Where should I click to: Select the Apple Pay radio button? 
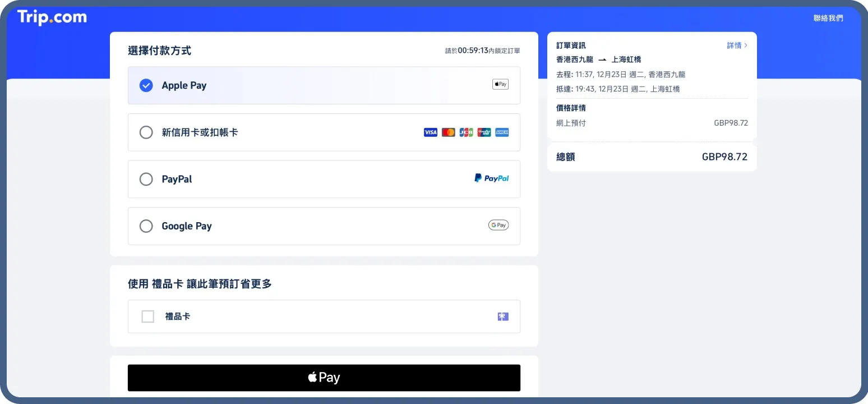click(x=146, y=85)
